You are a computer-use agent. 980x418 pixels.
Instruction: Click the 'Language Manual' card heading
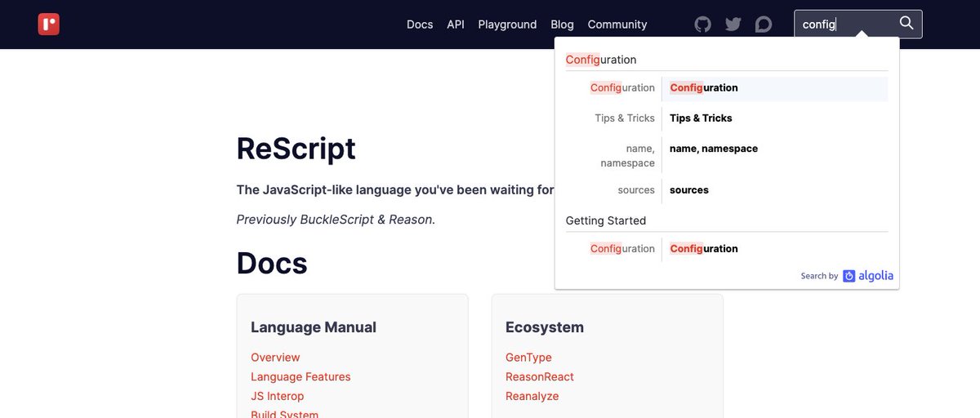(x=314, y=327)
